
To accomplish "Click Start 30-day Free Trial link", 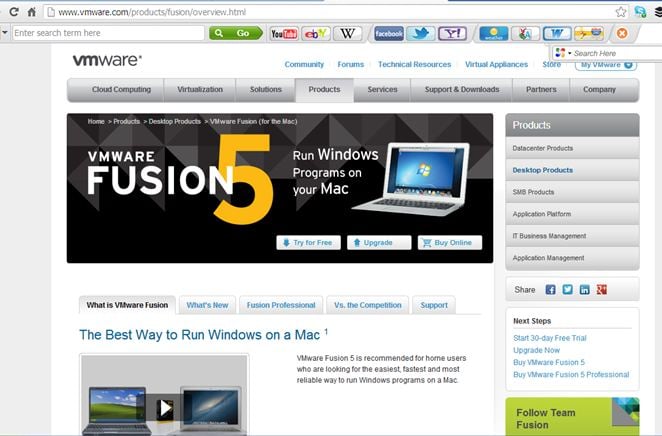I will point(550,338).
